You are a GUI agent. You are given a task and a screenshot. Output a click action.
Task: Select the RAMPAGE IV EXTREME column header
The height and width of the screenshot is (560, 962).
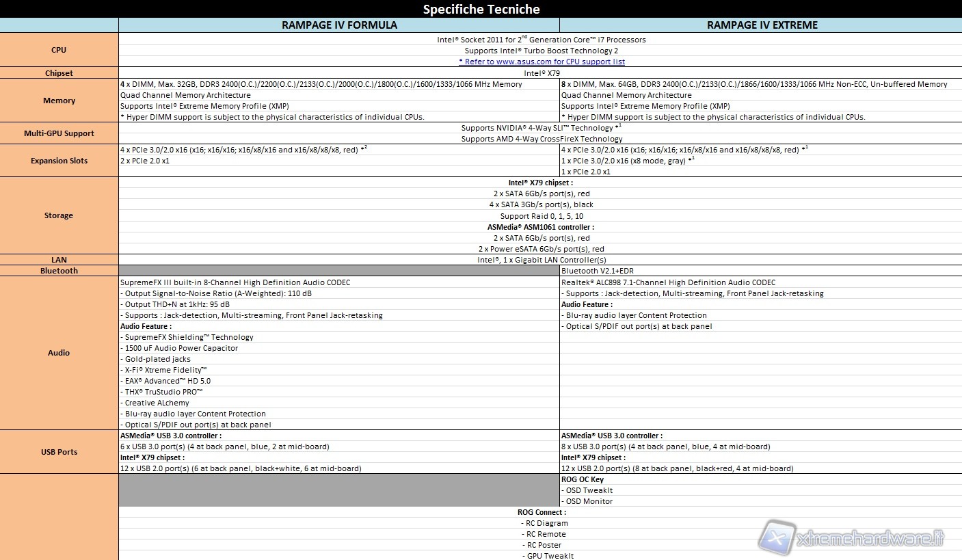(762, 25)
